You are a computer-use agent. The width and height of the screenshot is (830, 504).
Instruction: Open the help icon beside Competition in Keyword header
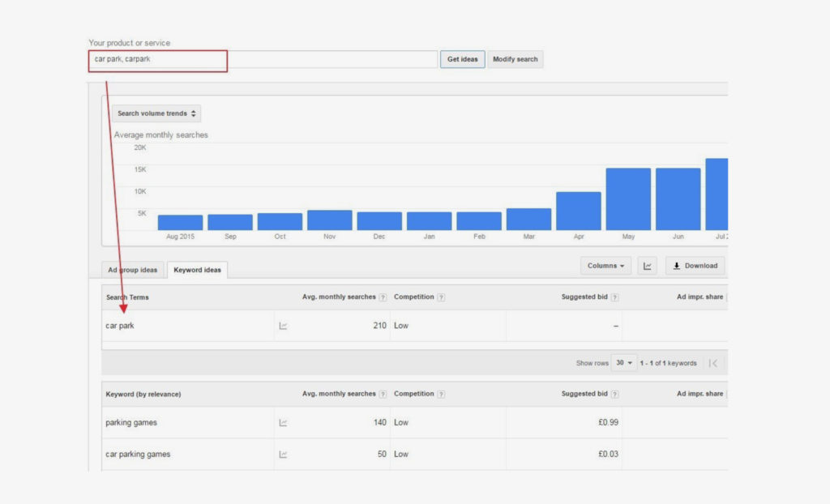(x=441, y=395)
